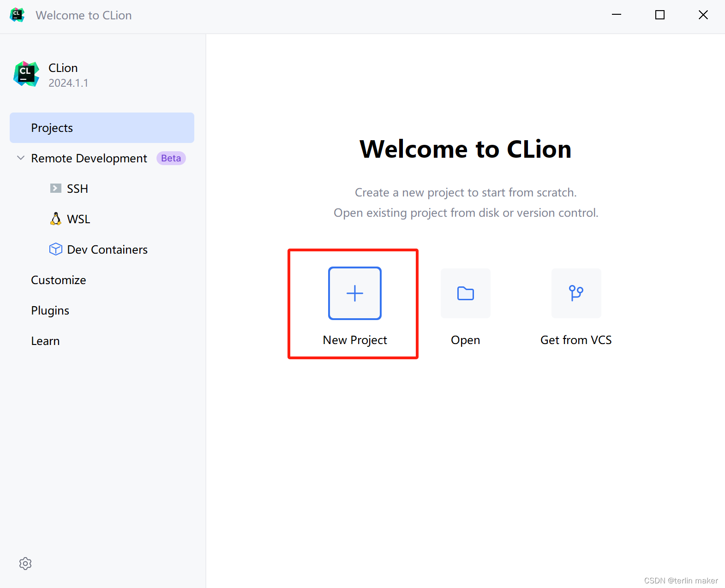Image resolution: width=725 pixels, height=588 pixels.
Task: Click the CLion icon in title bar
Action: [17, 15]
